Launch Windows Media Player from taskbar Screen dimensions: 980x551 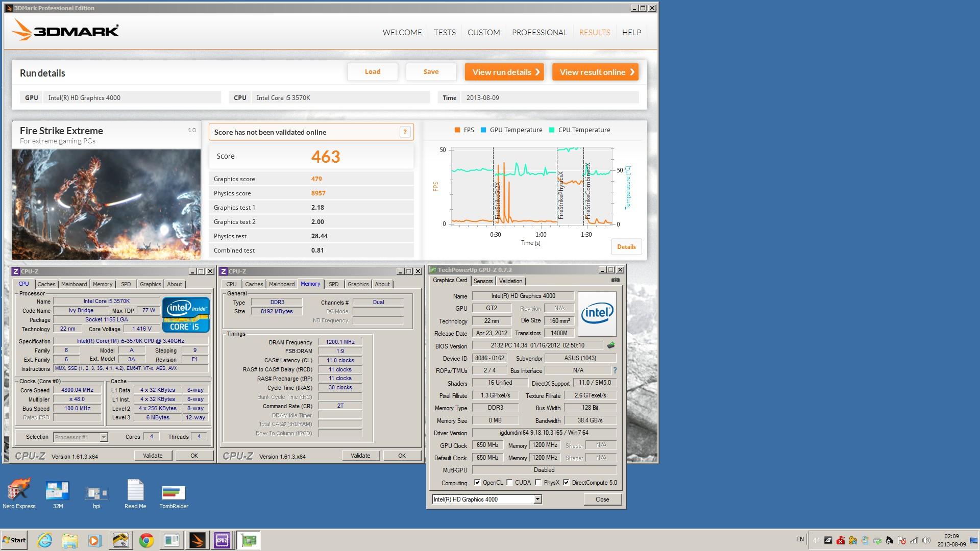(95, 540)
